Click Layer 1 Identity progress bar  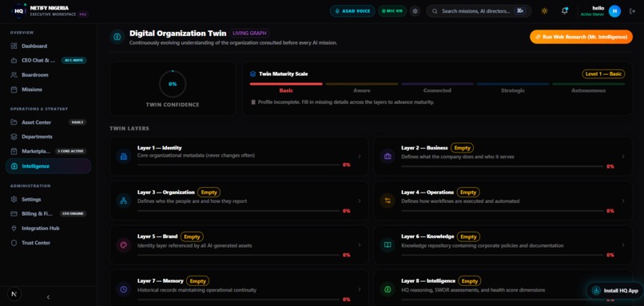[239, 165]
